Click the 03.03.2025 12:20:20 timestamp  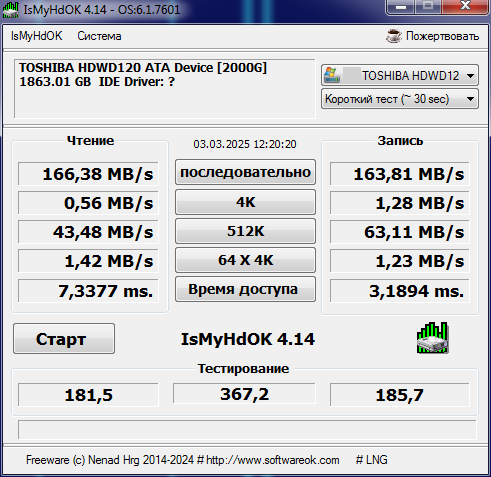(245, 144)
